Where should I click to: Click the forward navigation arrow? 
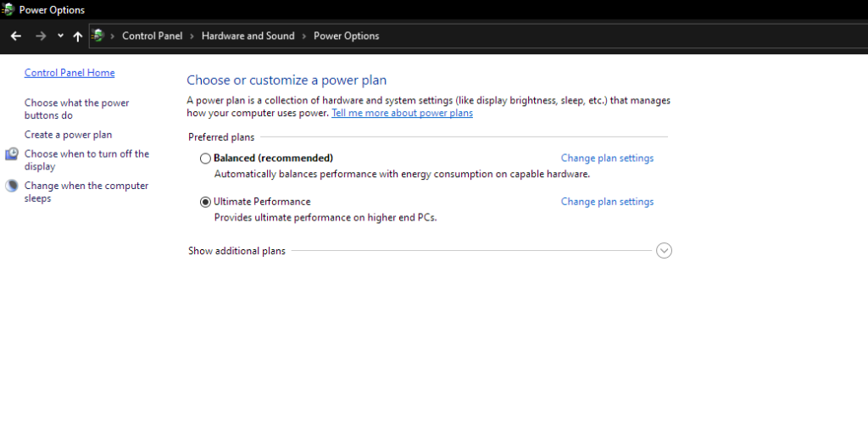[41, 36]
